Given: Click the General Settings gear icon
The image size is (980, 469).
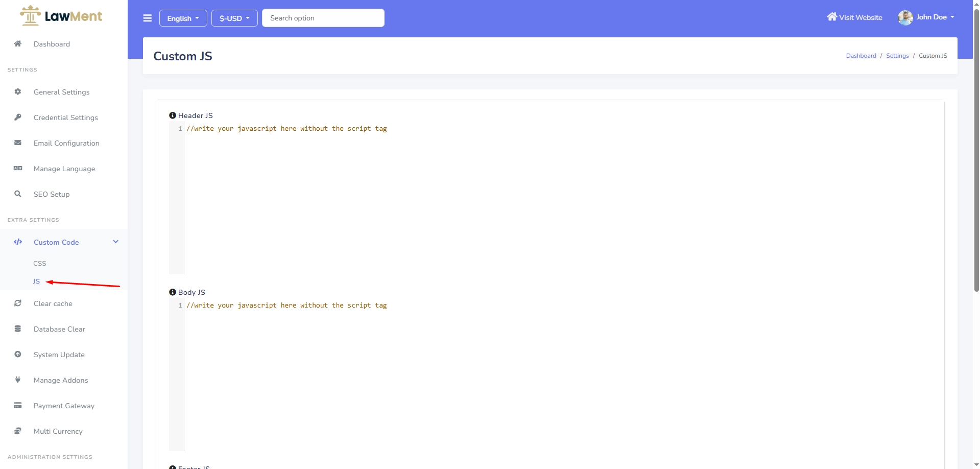Looking at the screenshot, I should click(18, 92).
